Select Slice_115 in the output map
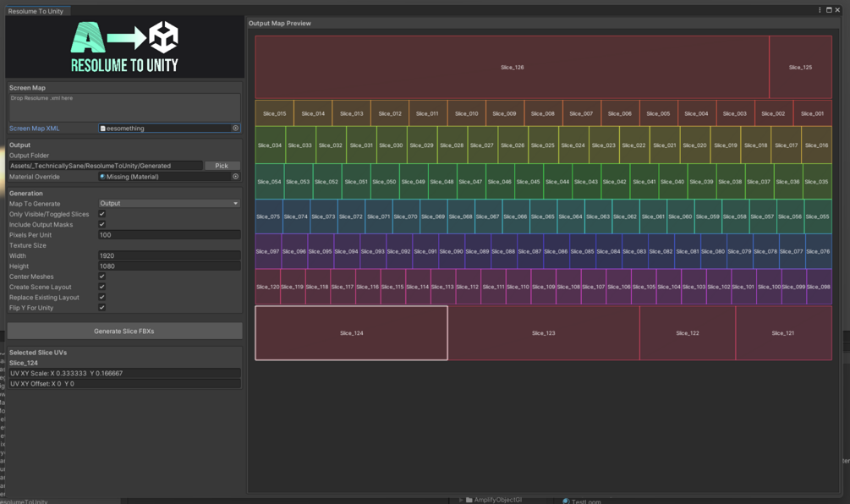This screenshot has height=504, width=850. (392, 287)
